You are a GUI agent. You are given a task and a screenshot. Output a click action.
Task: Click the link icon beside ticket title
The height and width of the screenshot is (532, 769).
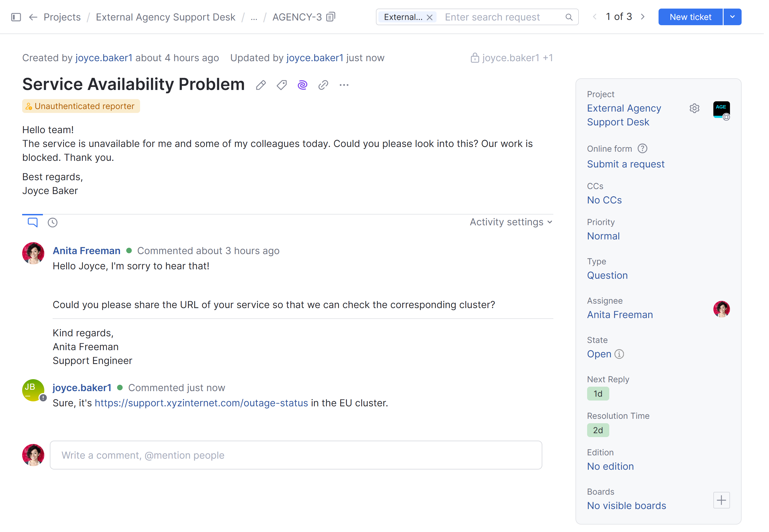tap(323, 85)
